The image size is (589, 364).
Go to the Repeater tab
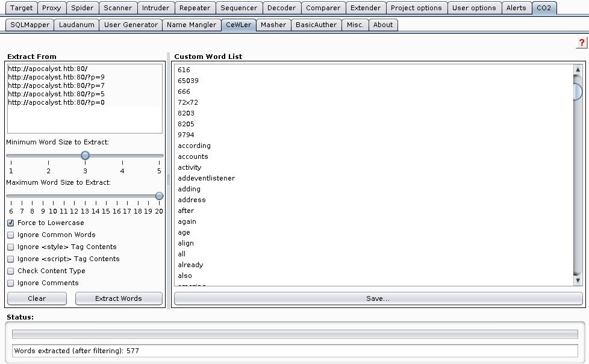pos(195,8)
